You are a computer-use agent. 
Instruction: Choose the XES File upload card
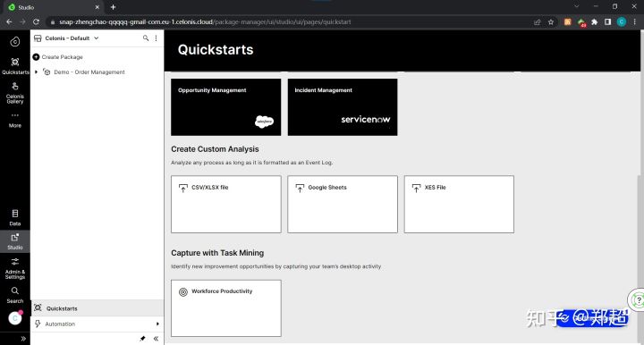(459, 205)
